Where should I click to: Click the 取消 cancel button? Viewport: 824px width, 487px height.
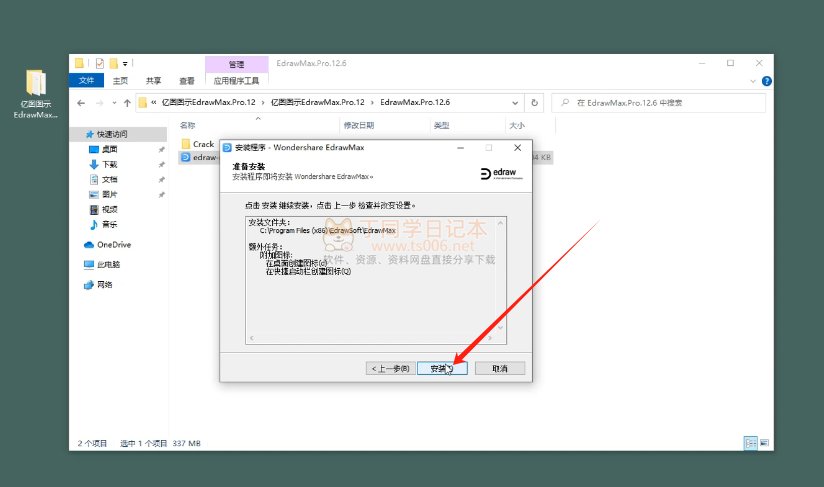pos(500,368)
